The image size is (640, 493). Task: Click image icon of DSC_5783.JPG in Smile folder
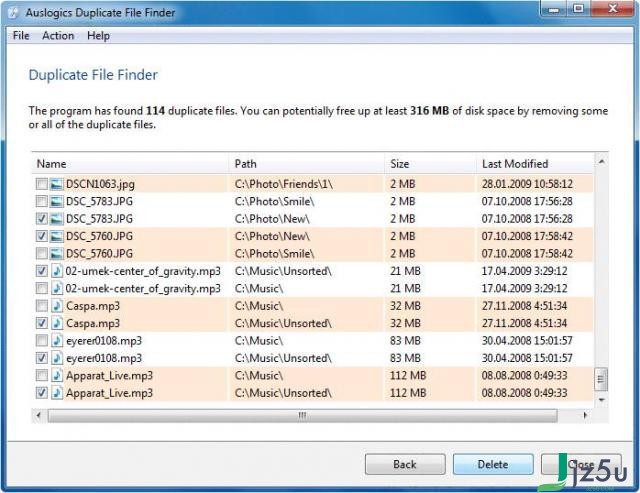(56, 202)
